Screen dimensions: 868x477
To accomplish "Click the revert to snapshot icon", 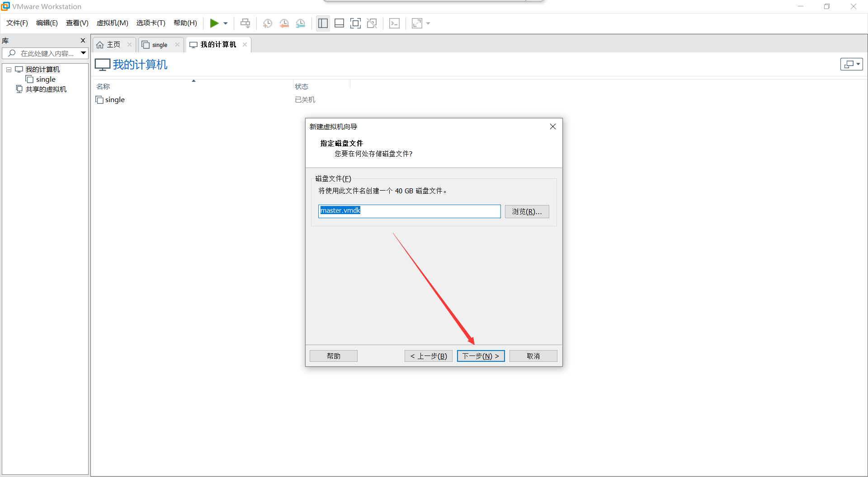I will point(284,23).
